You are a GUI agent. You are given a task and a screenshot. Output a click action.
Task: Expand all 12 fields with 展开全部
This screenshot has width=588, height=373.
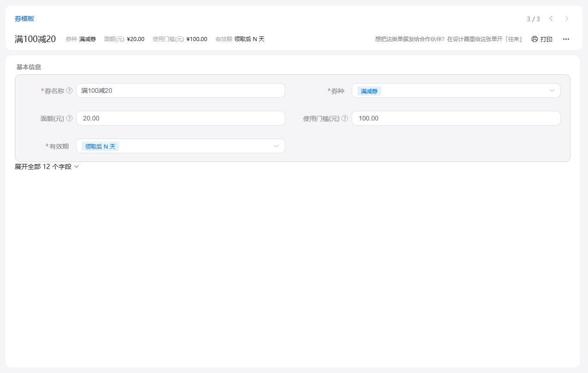[x=47, y=167]
